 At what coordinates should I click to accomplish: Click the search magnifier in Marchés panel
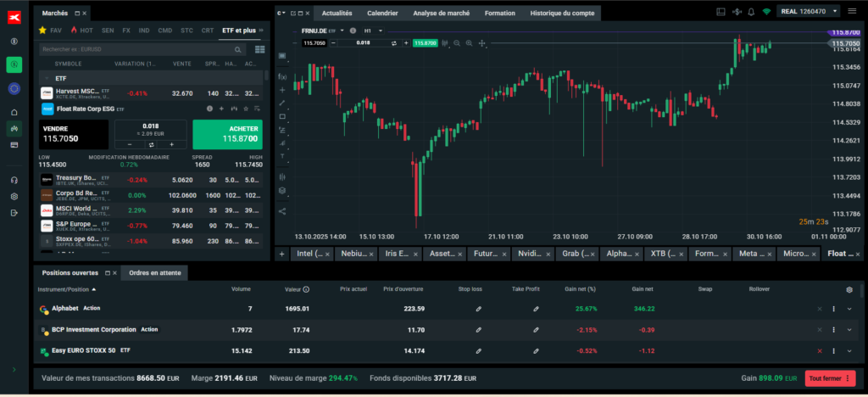[237, 50]
